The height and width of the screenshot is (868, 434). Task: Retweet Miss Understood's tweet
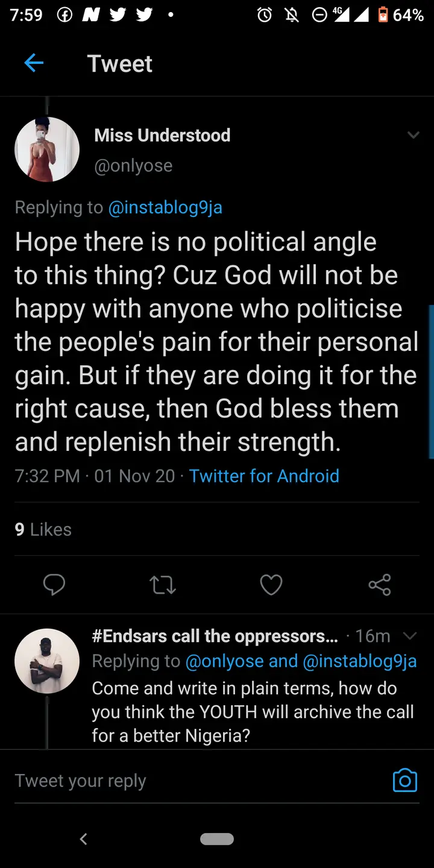point(162,584)
